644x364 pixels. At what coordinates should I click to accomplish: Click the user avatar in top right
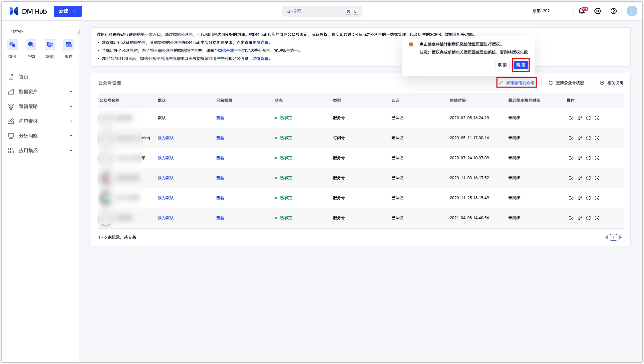click(631, 11)
